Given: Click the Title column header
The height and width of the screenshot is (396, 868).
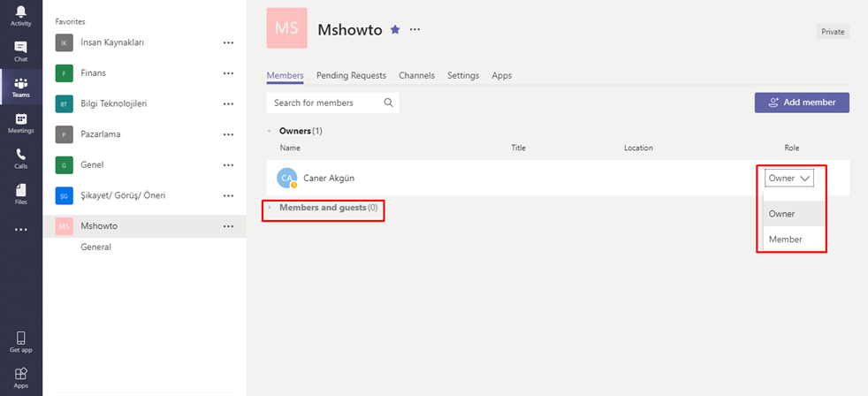Looking at the screenshot, I should (519, 148).
